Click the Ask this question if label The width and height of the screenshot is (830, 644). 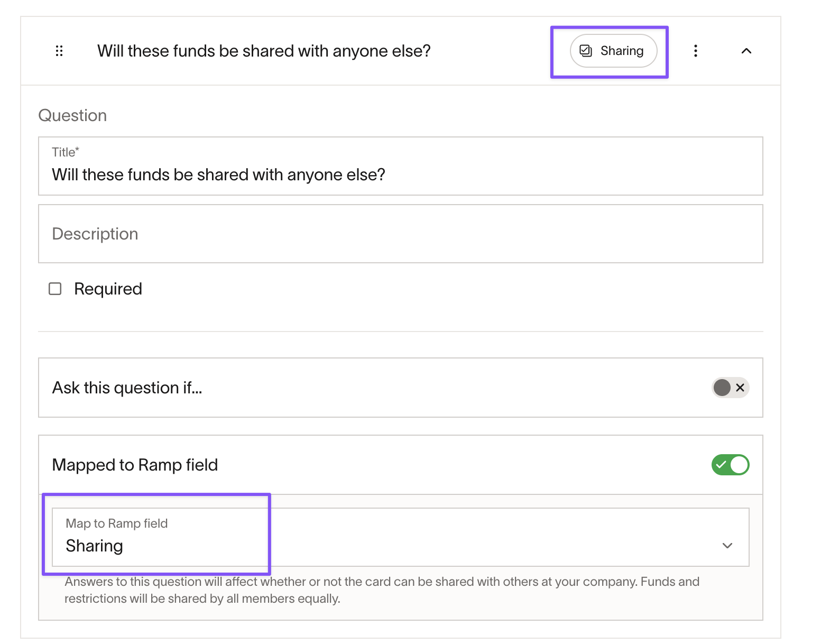click(127, 388)
